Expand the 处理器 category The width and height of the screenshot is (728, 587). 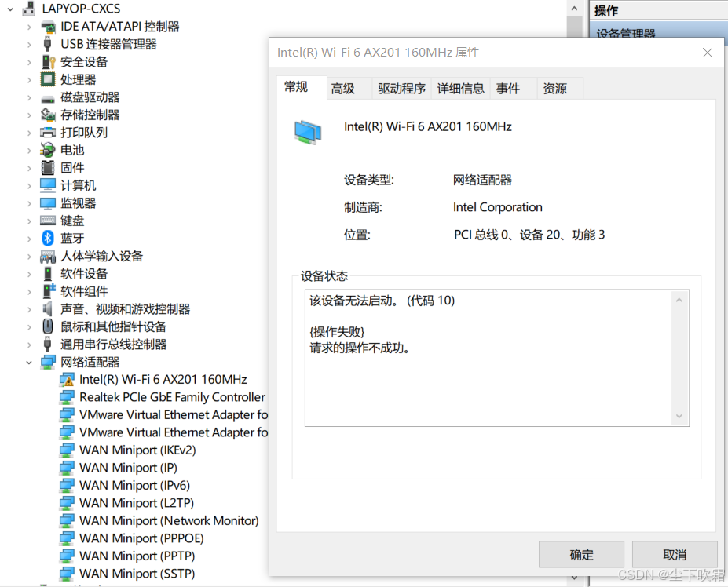point(29,80)
